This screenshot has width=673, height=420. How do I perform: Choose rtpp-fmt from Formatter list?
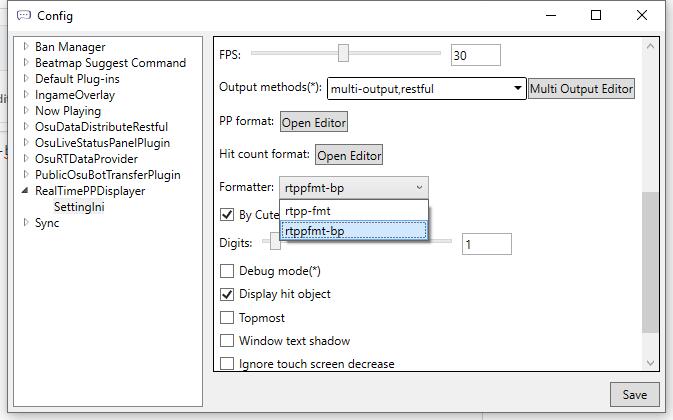pos(354,211)
